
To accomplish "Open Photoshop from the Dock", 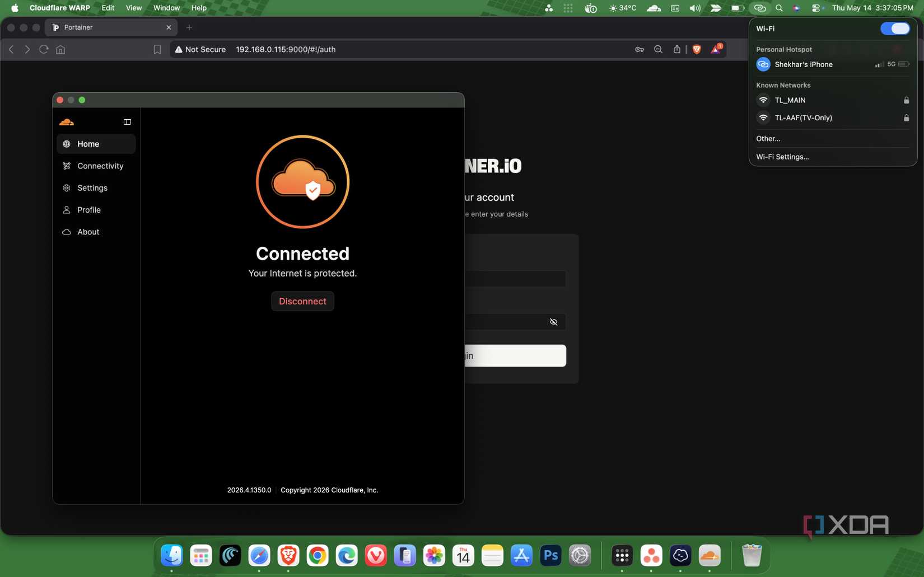I will (x=550, y=556).
